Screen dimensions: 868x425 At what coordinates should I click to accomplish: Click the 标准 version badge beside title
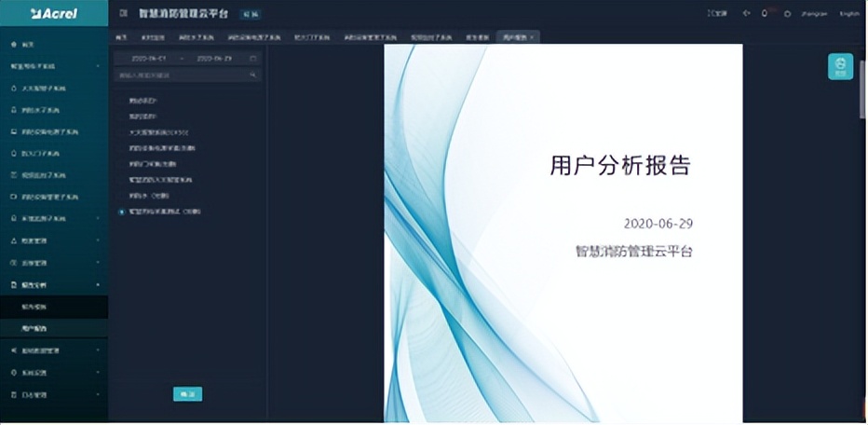pos(251,14)
